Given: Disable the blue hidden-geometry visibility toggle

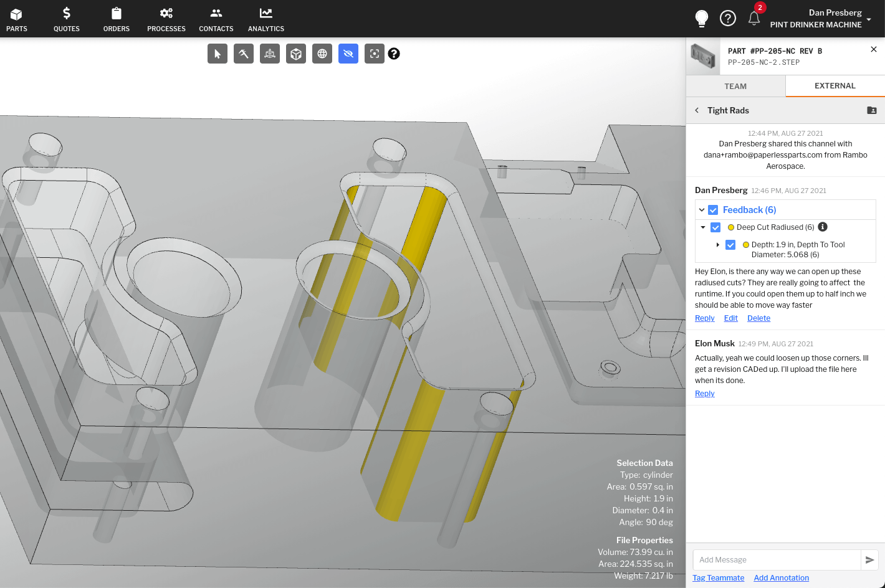Looking at the screenshot, I should tap(348, 54).
